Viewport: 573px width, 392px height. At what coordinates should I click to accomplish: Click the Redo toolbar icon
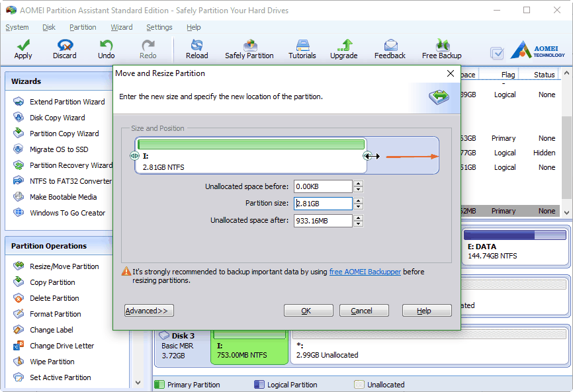coord(147,48)
